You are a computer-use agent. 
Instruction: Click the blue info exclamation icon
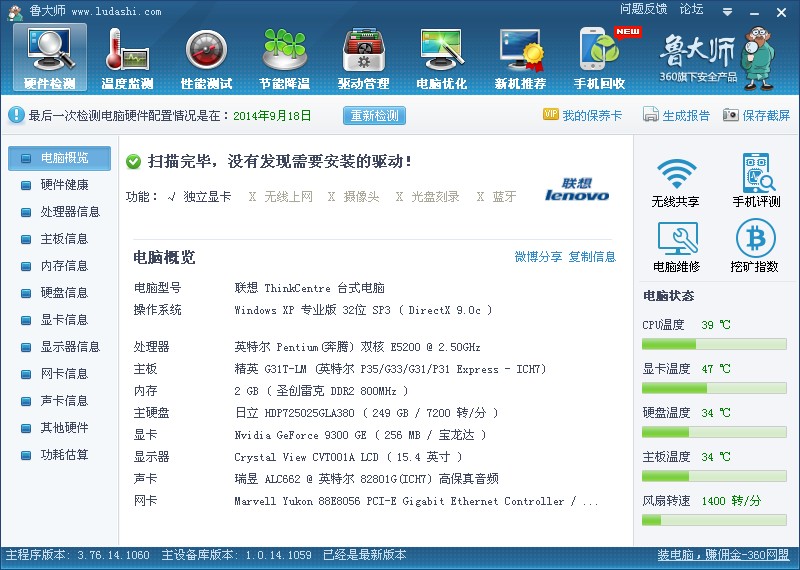(16, 115)
